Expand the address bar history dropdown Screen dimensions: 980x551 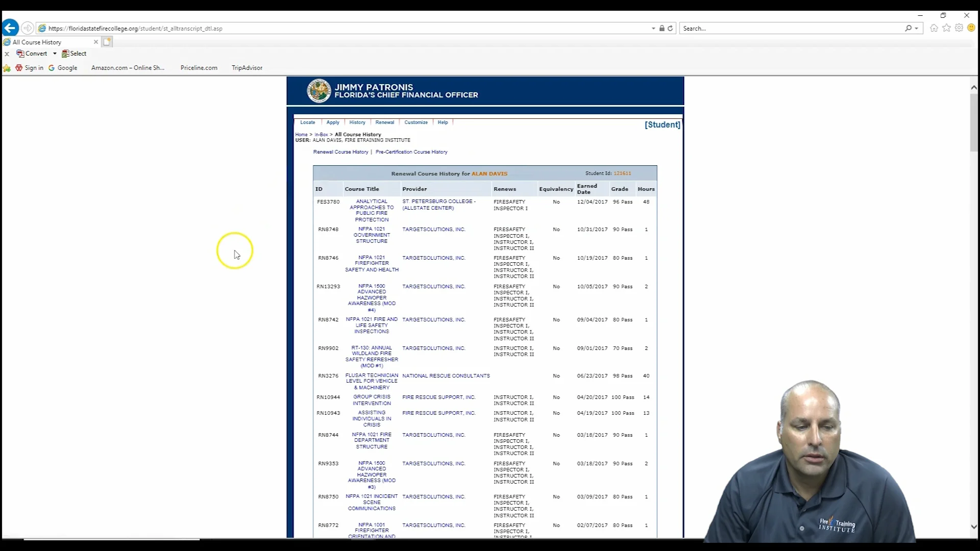tap(653, 29)
